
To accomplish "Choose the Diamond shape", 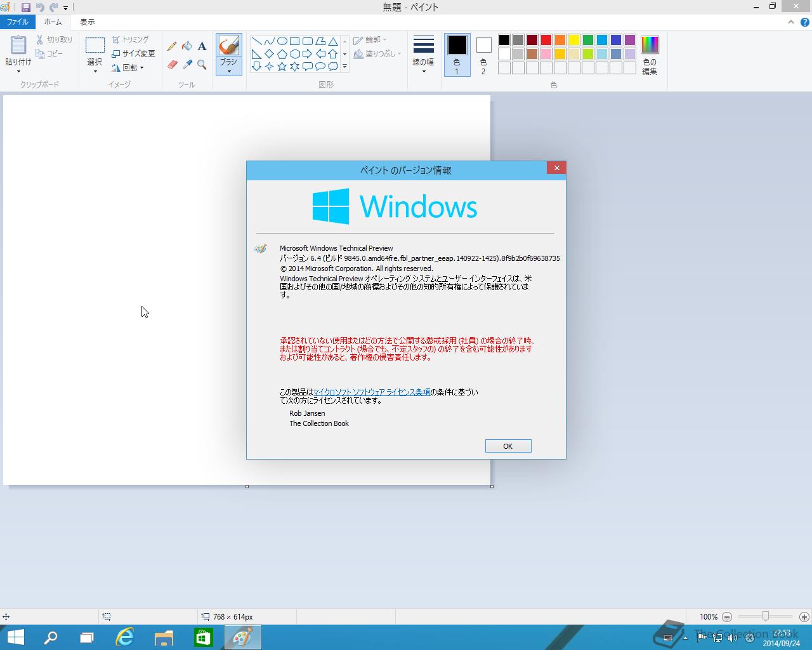I will click(x=270, y=54).
